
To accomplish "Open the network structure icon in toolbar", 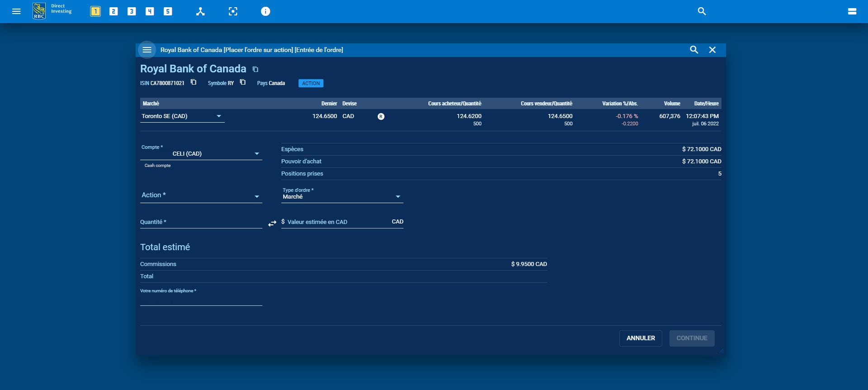I will (x=200, y=11).
